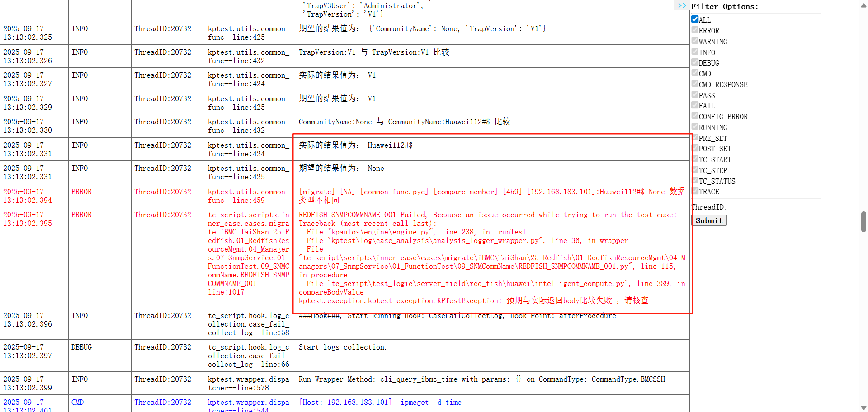The height and width of the screenshot is (412, 868).
Task: Click the blue ipmcget -d time command text
Action: [x=431, y=402]
